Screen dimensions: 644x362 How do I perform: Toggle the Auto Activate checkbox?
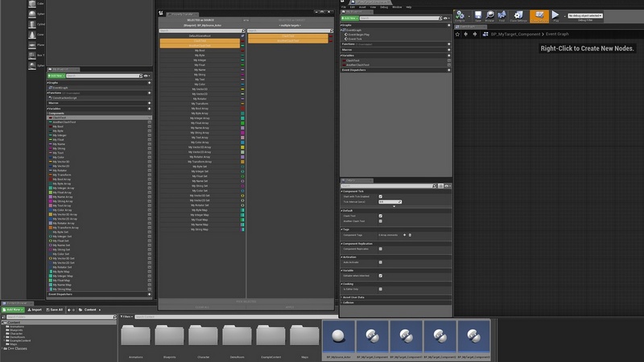click(381, 261)
